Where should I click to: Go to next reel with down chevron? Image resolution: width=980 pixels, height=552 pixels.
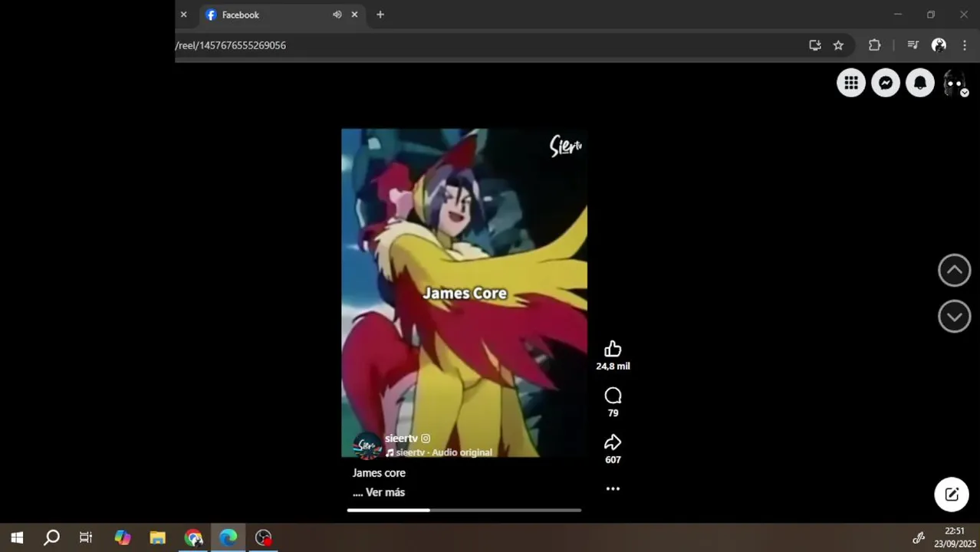point(954,316)
